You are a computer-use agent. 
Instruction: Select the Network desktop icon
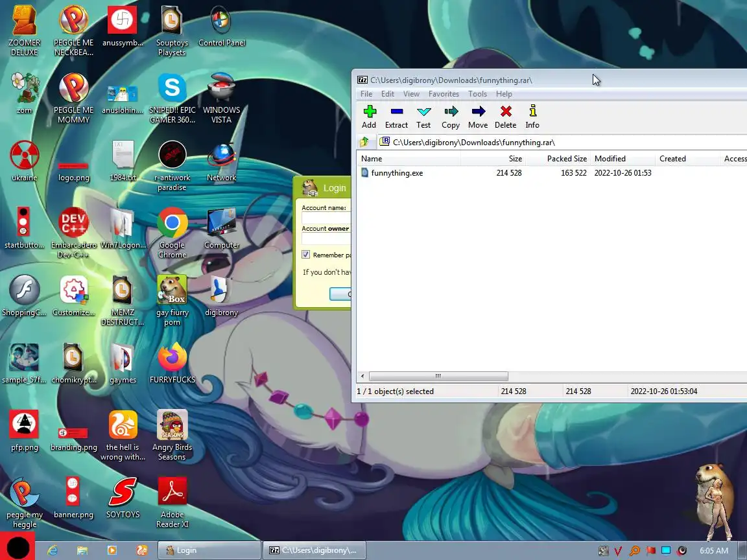[x=222, y=162]
